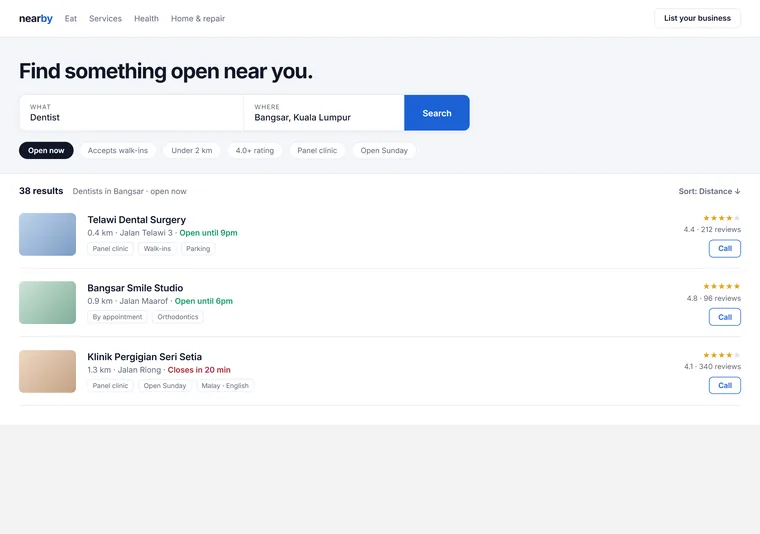Image resolution: width=760 pixels, height=534 pixels.
Task: Open Telawi Dental Surgery listing title
Action: tap(137, 220)
